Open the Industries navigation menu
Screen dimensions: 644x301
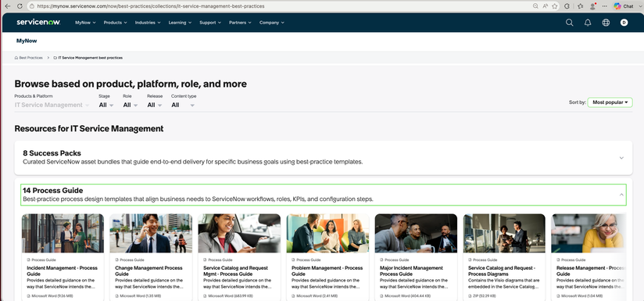148,23
